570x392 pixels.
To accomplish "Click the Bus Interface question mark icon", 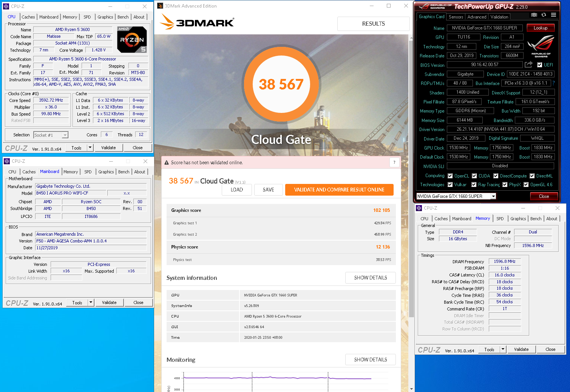I will pyautogui.click(x=554, y=83).
